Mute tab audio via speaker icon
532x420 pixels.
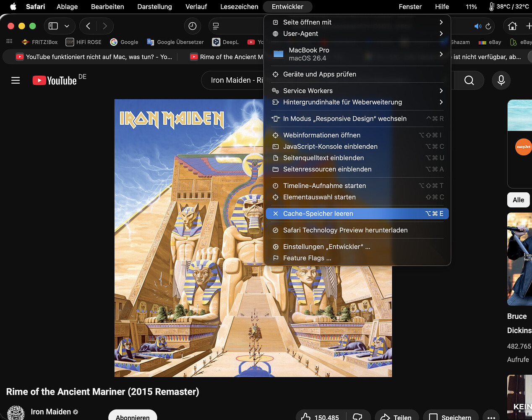pos(478,26)
